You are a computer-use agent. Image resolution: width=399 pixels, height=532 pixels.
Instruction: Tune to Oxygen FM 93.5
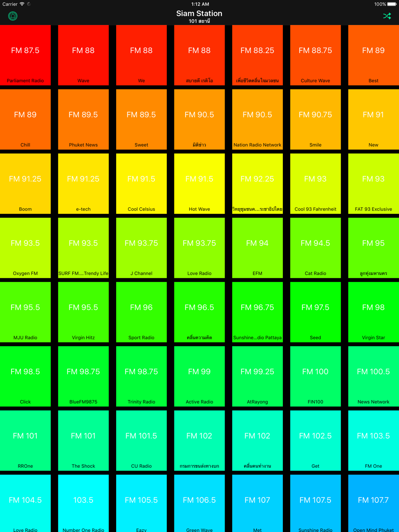coord(25,248)
